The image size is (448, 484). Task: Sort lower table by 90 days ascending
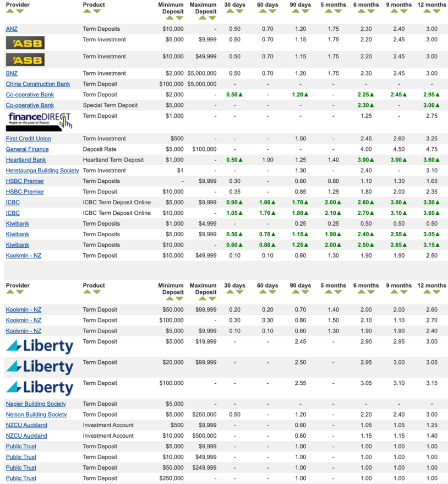tap(296, 292)
